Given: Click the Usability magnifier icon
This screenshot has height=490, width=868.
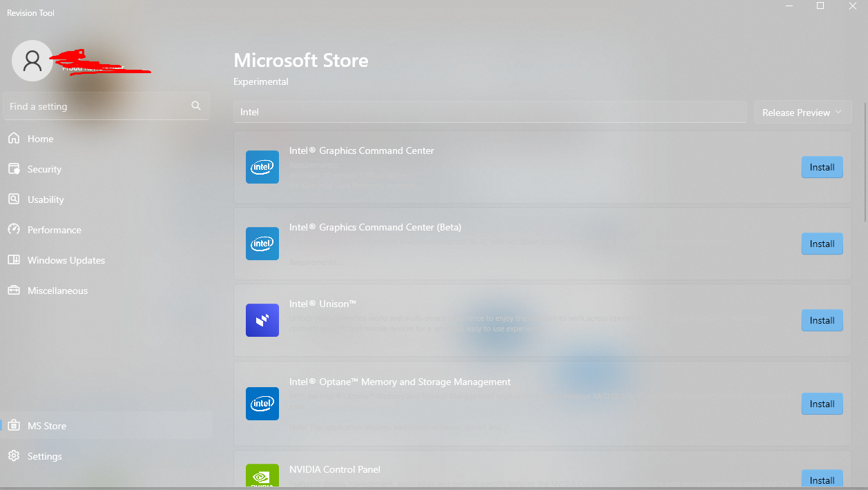Looking at the screenshot, I should tap(14, 199).
